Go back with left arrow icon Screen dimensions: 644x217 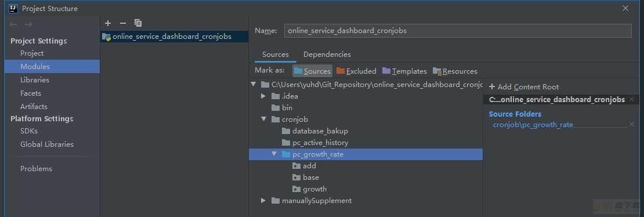(x=13, y=24)
